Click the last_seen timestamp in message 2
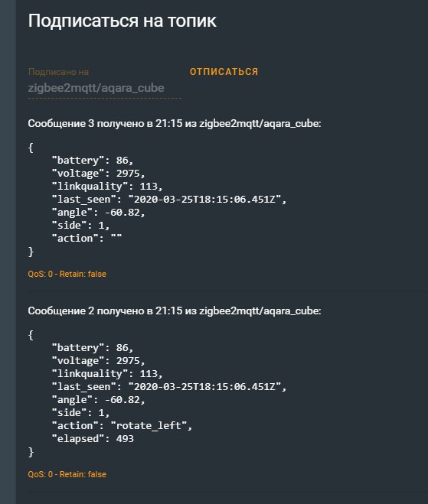Image resolution: width=428 pixels, height=504 pixels. (x=207, y=387)
